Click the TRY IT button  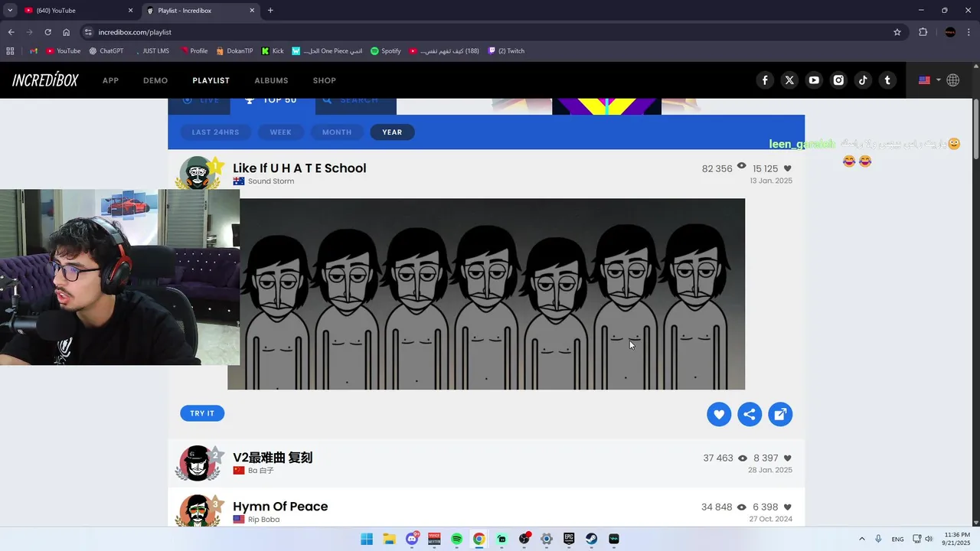click(202, 413)
